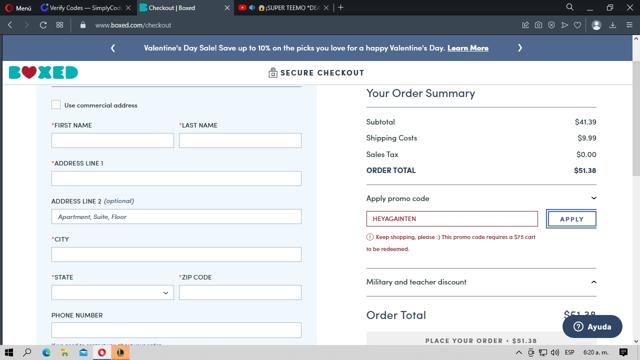Screen dimensions: 640x360
Task: Open the easy setup sidebar icon
Action: point(629,25)
